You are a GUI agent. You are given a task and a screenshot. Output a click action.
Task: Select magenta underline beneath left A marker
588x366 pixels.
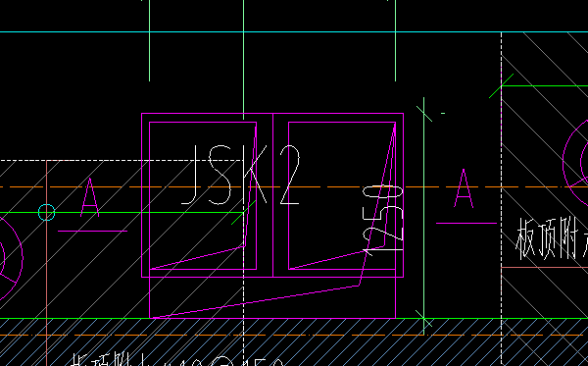coord(93,232)
